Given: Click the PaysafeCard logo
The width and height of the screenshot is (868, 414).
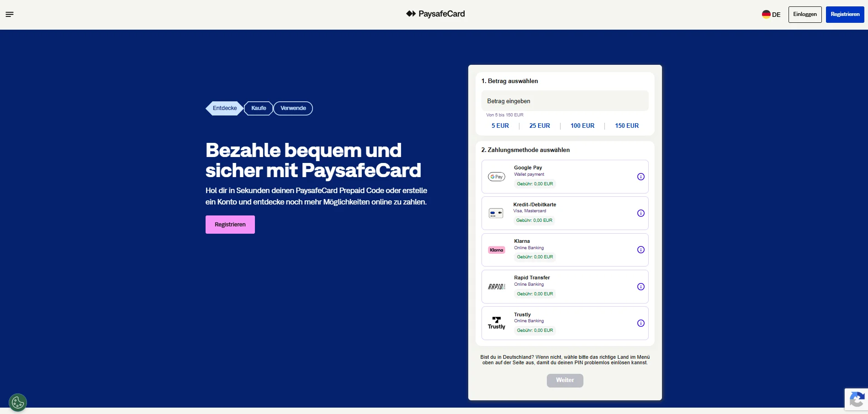Looking at the screenshot, I should (x=435, y=14).
